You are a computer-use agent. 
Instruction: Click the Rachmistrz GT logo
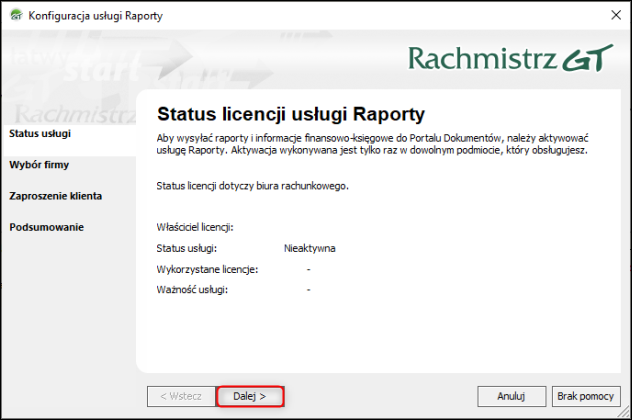coord(511,58)
